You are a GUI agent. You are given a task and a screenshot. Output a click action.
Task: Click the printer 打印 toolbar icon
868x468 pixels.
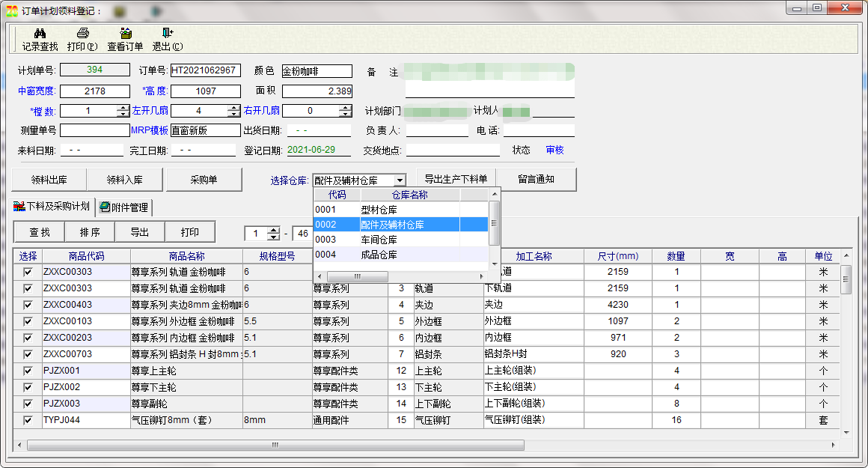coord(82,33)
